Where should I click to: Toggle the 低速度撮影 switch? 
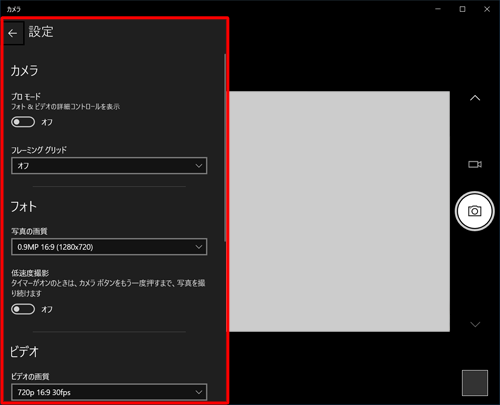23,309
